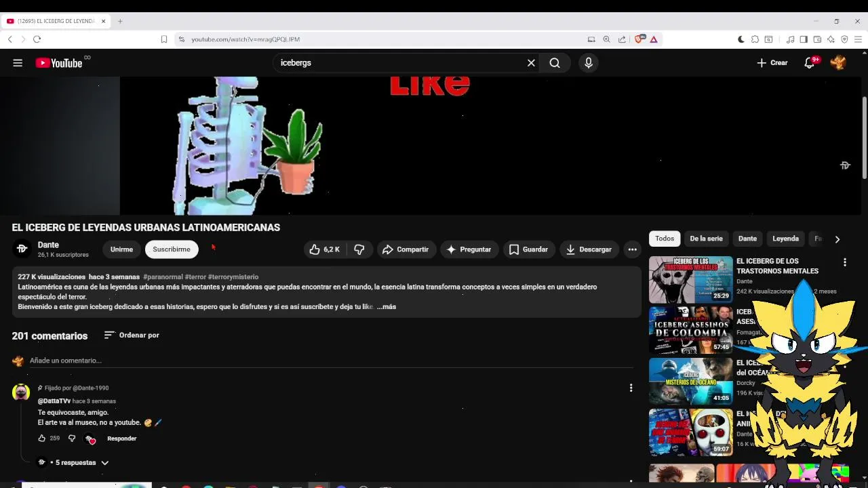The height and width of the screenshot is (488, 868).
Task: Click the Preguntar button
Action: 469,249
